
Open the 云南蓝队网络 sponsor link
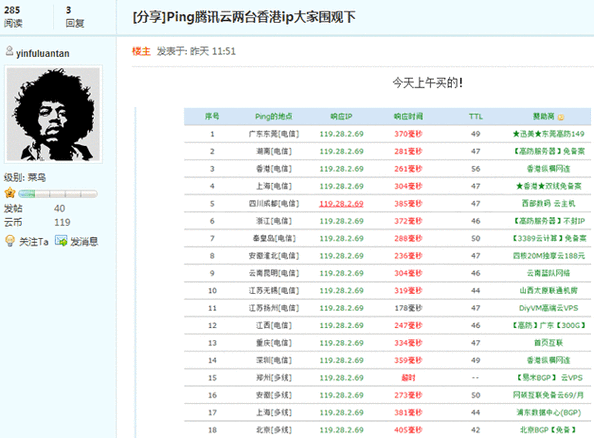point(549,273)
